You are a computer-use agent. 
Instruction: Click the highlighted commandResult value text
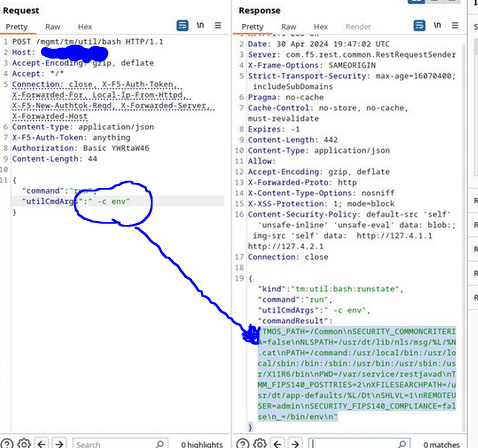[357, 374]
